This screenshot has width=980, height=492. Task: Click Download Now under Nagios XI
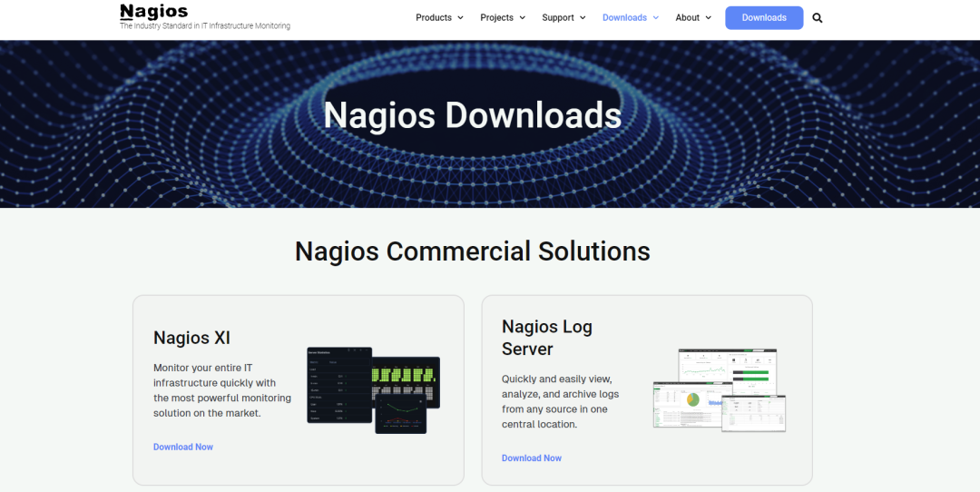[x=183, y=447]
